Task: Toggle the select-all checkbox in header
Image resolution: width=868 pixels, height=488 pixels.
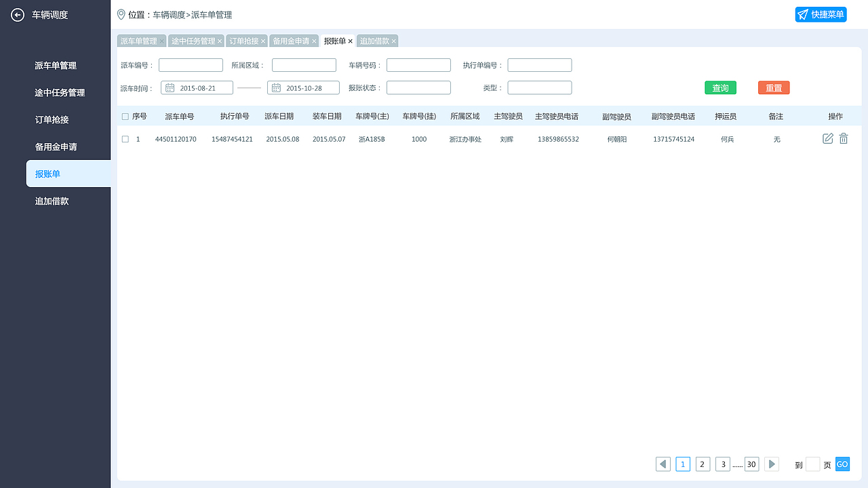Action: (x=125, y=117)
